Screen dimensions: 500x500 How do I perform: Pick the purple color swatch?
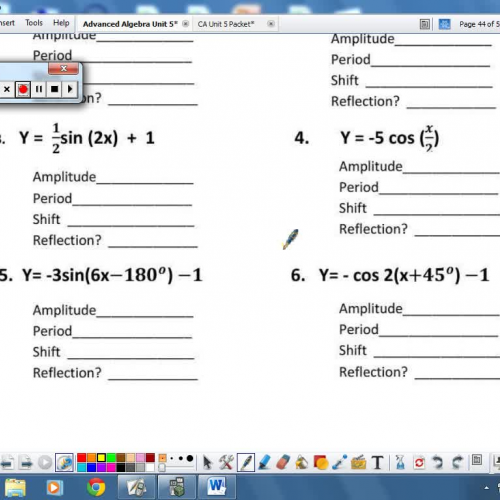click(101, 467)
